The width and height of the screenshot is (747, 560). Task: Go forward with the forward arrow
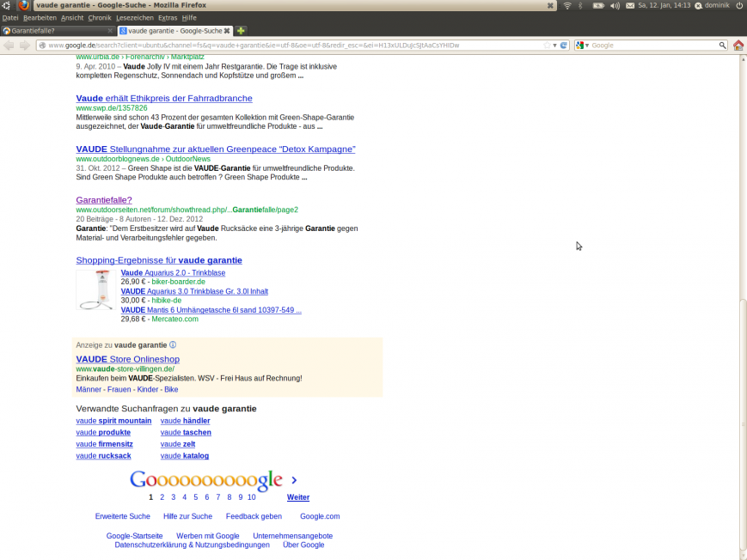tap(24, 46)
